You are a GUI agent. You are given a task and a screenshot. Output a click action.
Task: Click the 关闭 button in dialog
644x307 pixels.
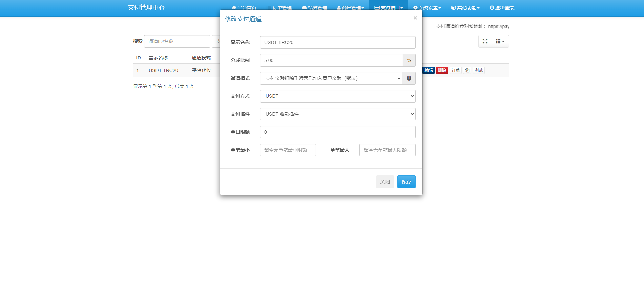pyautogui.click(x=385, y=182)
